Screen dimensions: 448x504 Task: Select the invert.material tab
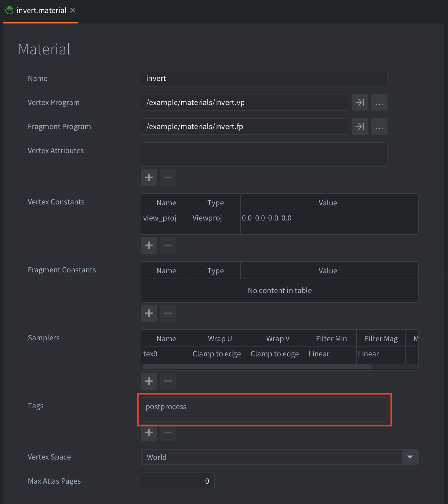click(x=41, y=10)
